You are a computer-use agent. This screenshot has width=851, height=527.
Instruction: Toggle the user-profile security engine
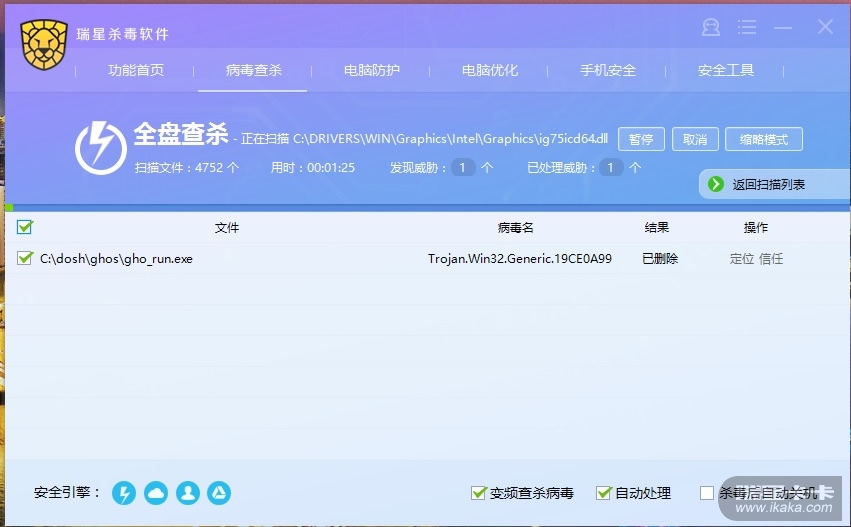coord(188,493)
